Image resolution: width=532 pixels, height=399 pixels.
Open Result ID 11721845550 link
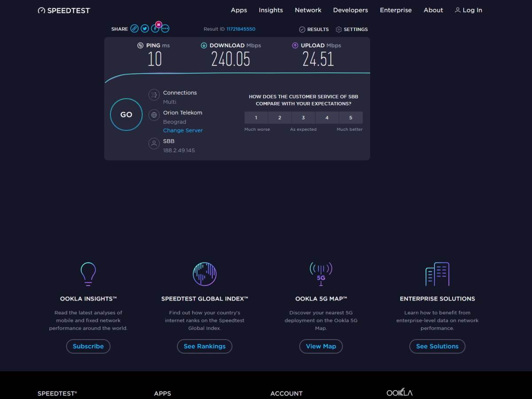click(x=241, y=29)
